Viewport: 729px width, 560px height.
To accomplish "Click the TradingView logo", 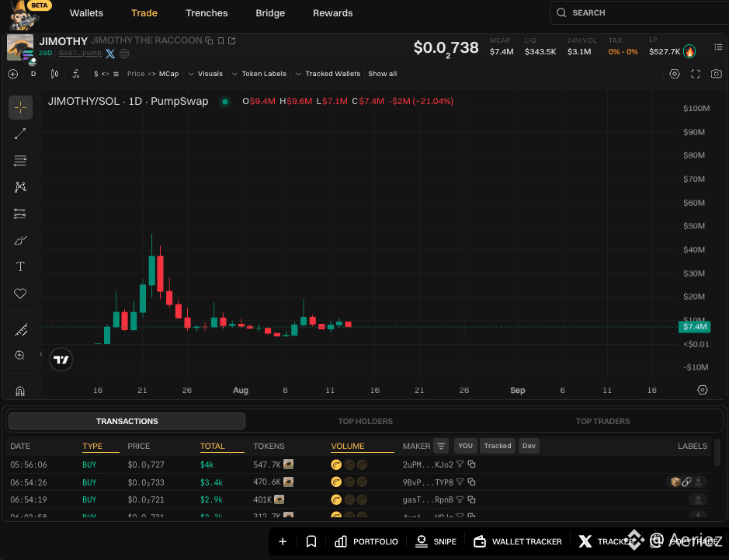I will tap(61, 360).
